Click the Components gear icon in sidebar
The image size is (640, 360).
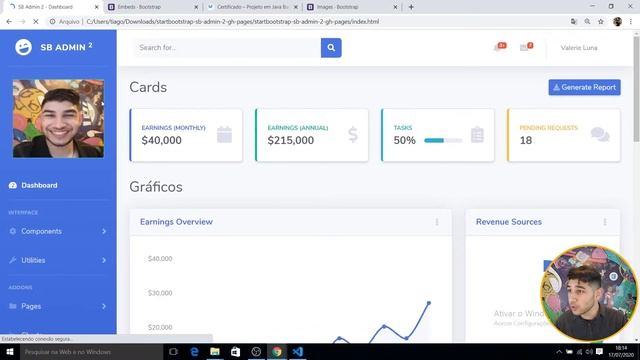13,231
